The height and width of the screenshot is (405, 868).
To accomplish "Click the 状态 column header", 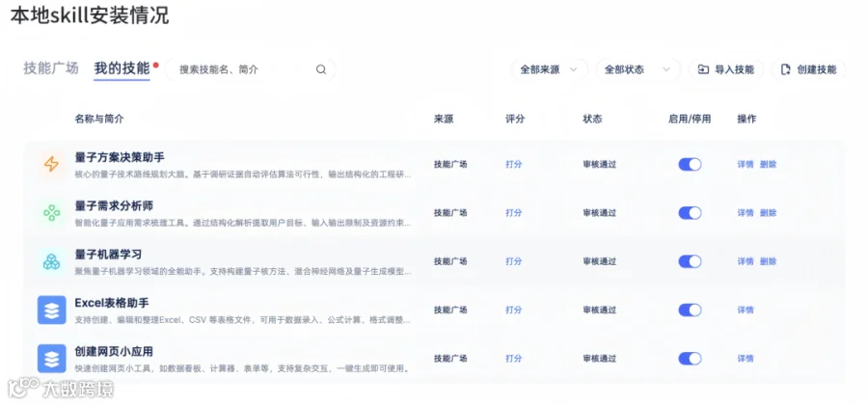I will [x=592, y=119].
